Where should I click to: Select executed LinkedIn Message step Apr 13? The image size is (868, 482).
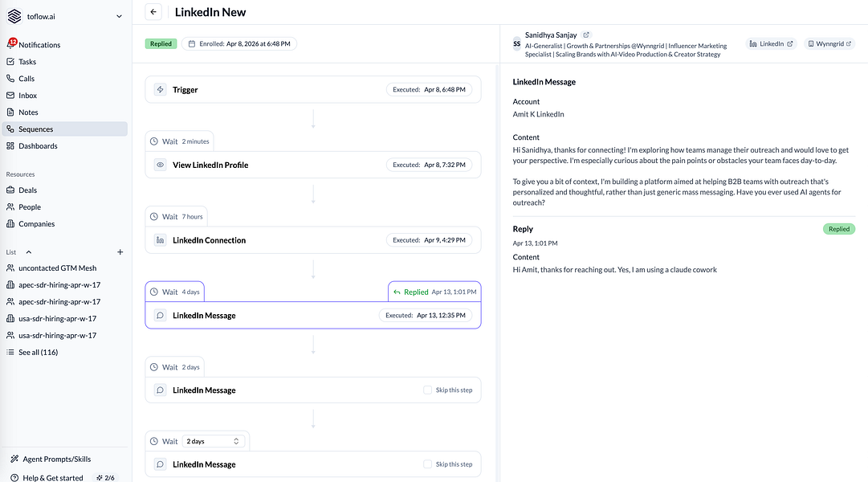[x=313, y=315]
